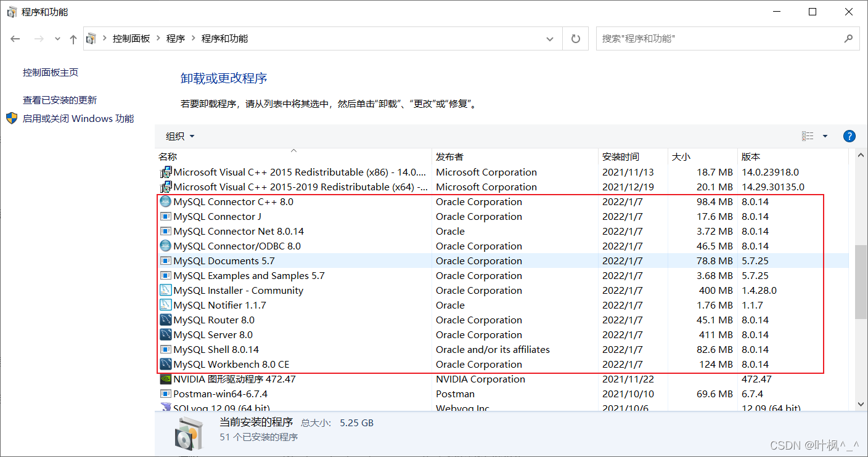868x457 pixels.
Task: Click the refresh button beside address bar
Action: (576, 39)
